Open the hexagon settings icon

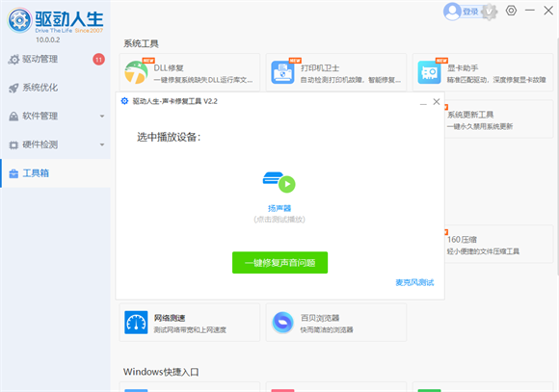511,11
